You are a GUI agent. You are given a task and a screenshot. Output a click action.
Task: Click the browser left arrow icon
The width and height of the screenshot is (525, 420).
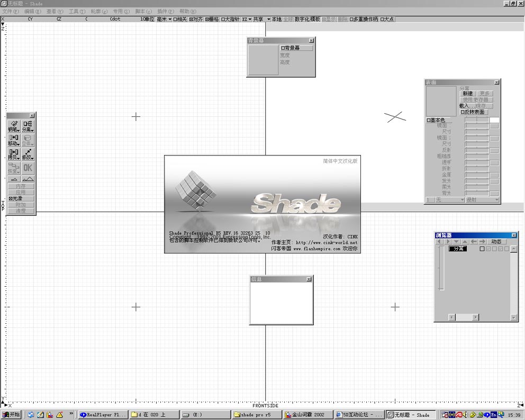tap(474, 242)
